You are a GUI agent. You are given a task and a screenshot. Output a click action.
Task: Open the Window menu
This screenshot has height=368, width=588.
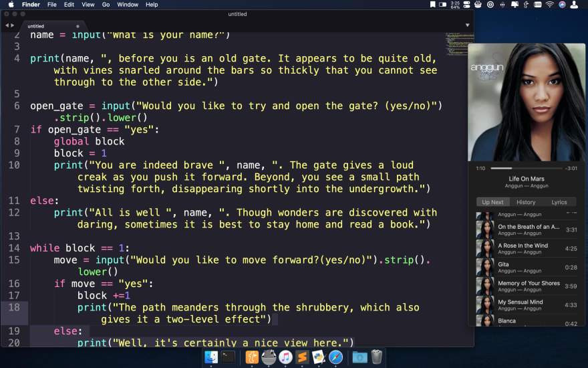[x=128, y=5]
